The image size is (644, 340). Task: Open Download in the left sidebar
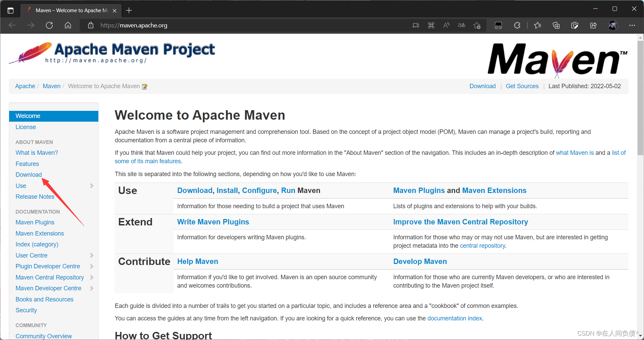tap(29, 175)
